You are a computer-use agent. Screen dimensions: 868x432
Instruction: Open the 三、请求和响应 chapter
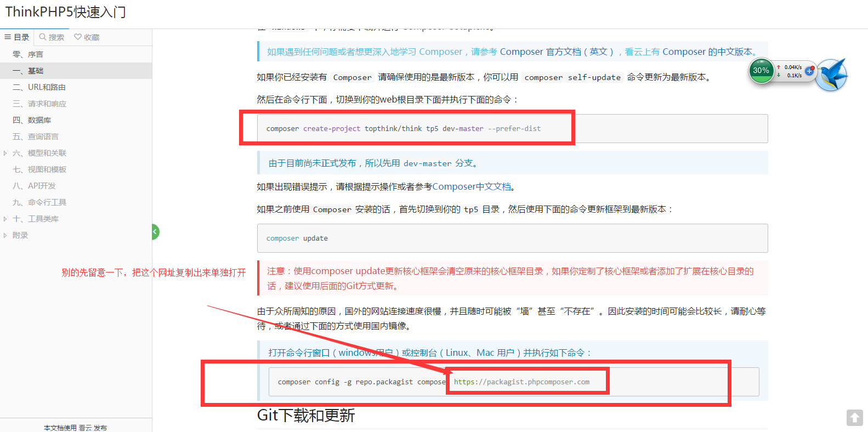pos(76,104)
